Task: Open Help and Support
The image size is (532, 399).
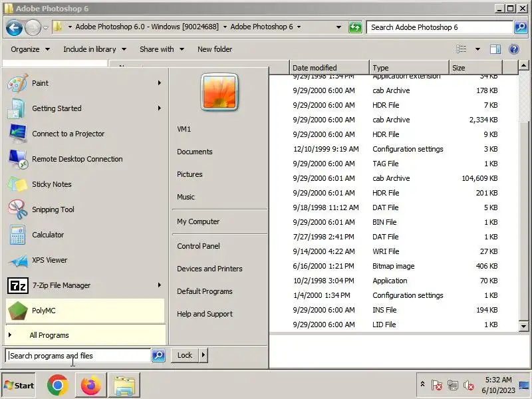Action: tap(205, 314)
